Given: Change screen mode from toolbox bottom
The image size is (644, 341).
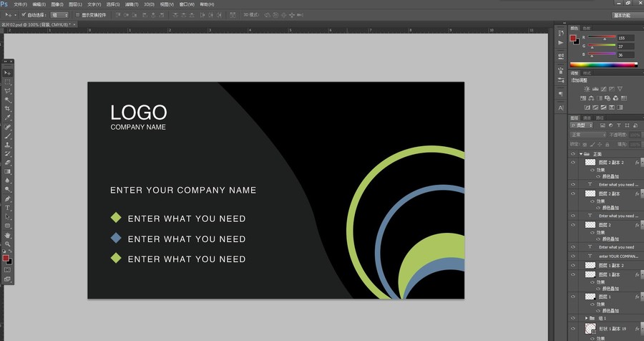Looking at the screenshot, I should tap(7, 279).
